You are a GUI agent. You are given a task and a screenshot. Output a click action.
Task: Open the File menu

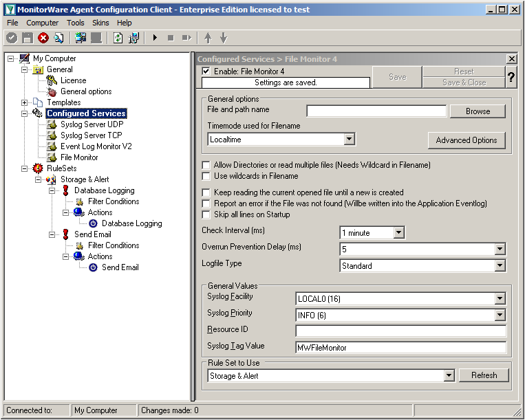[x=12, y=23]
